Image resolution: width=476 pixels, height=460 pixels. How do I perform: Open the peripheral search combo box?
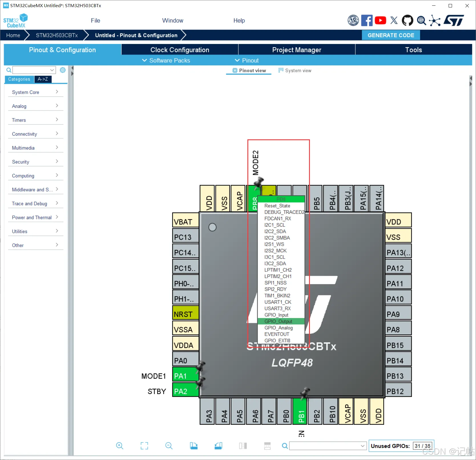tap(34, 70)
